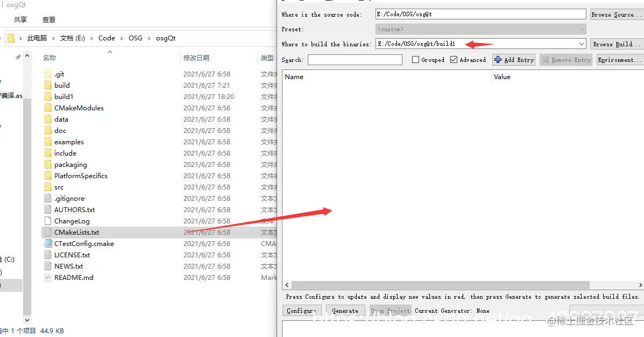Click the README.md file icon

48,277
